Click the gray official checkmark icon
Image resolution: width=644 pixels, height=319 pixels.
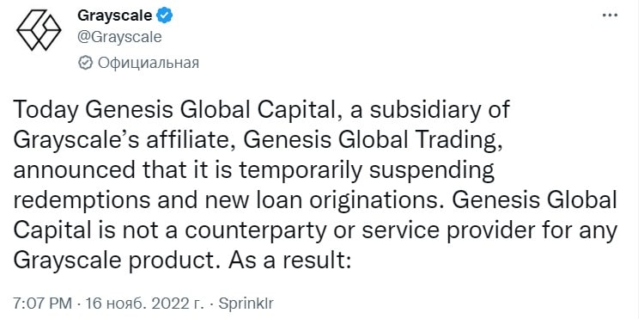point(85,63)
